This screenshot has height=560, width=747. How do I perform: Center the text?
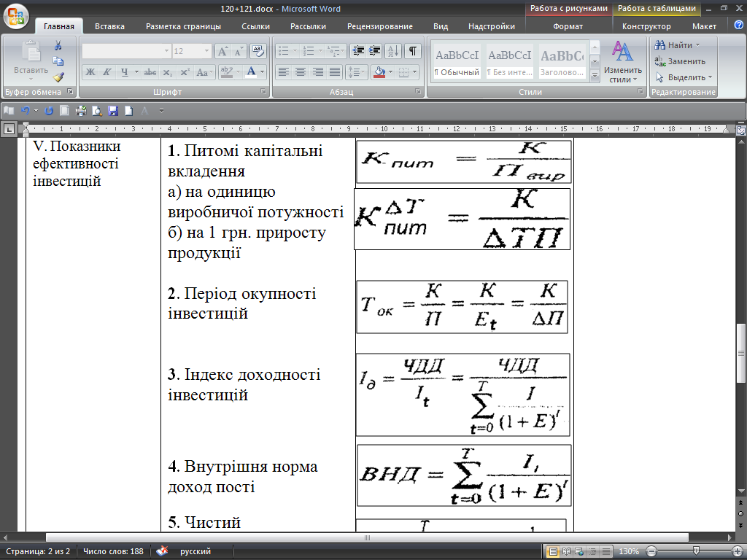[301, 72]
